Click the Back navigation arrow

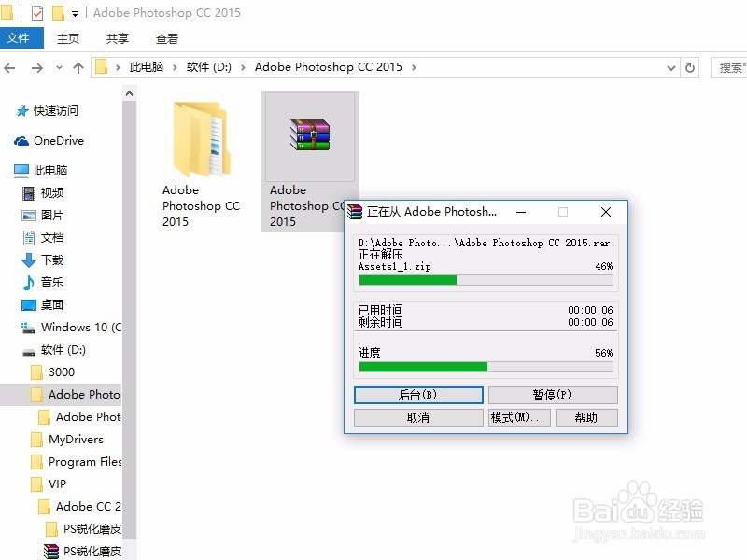[x=11, y=66]
